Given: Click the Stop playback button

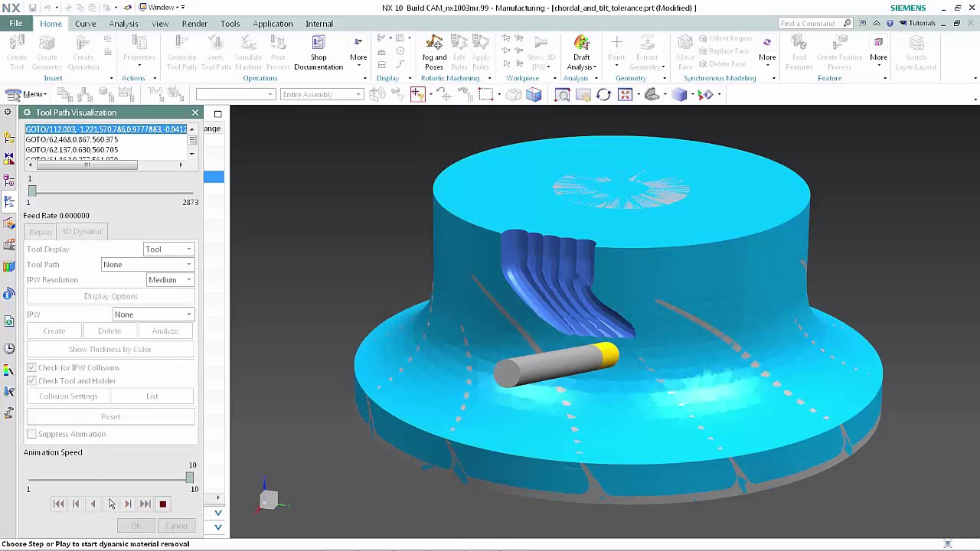Looking at the screenshot, I should [x=162, y=504].
